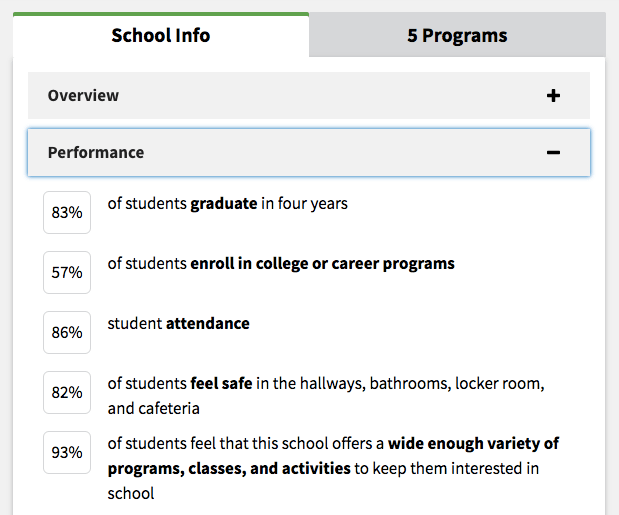Click the bold 'graduate' text
The image size is (619, 515).
[224, 204]
